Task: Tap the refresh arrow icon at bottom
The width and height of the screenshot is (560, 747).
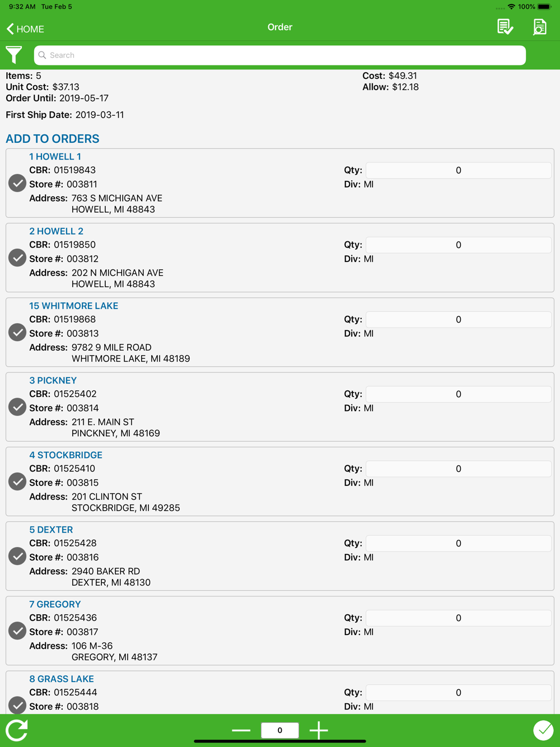Action: tap(17, 730)
